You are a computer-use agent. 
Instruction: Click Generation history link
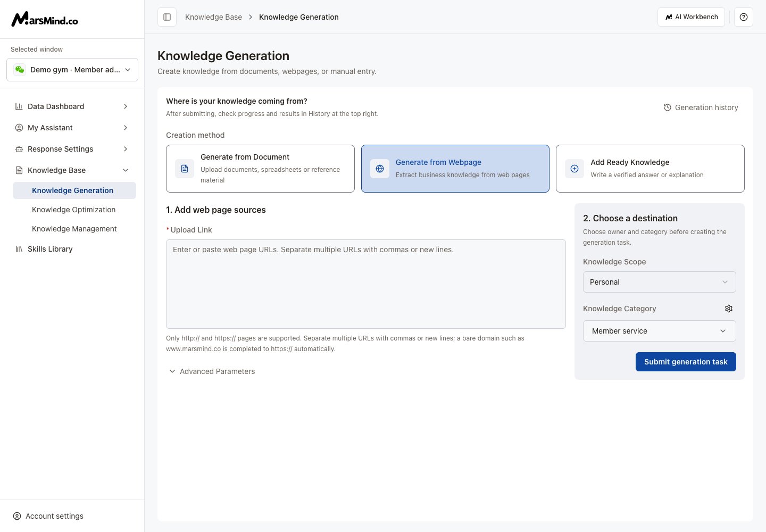[701, 107]
